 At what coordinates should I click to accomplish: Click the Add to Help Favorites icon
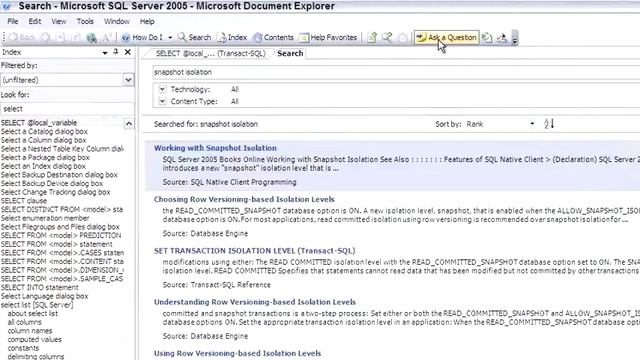372,38
